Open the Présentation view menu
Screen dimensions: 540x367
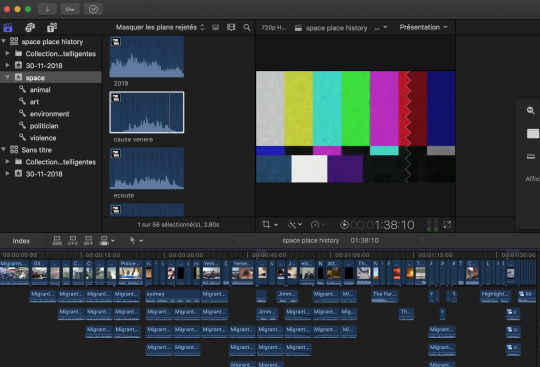pos(423,27)
